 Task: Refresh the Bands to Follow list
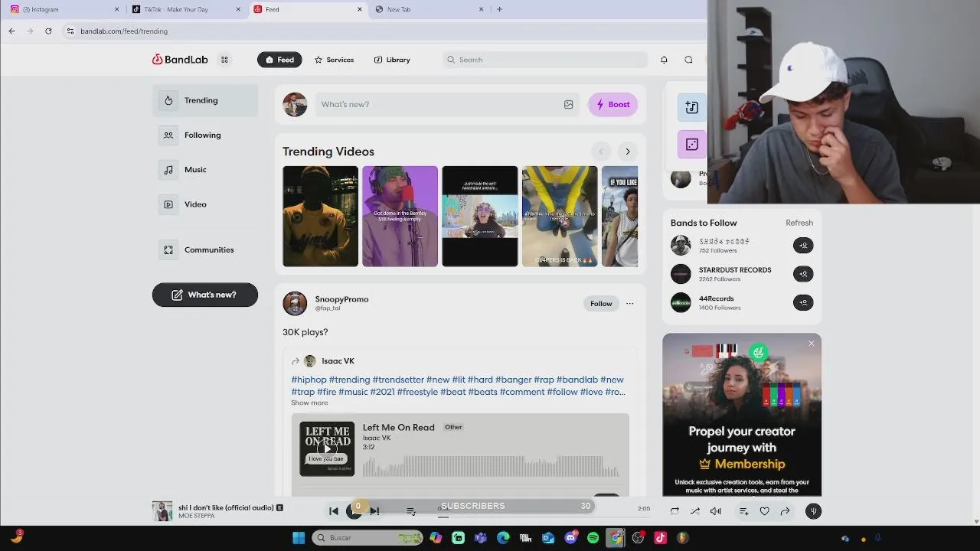[x=799, y=223]
